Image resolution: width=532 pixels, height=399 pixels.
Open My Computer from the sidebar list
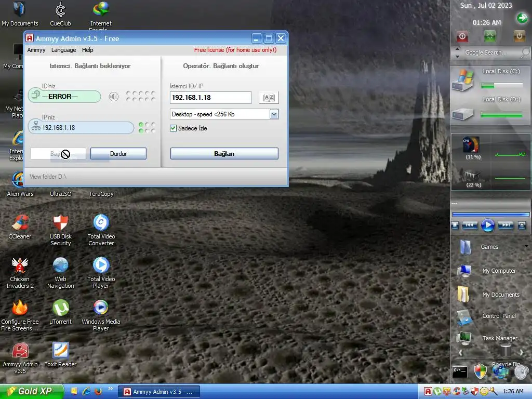coord(487,271)
